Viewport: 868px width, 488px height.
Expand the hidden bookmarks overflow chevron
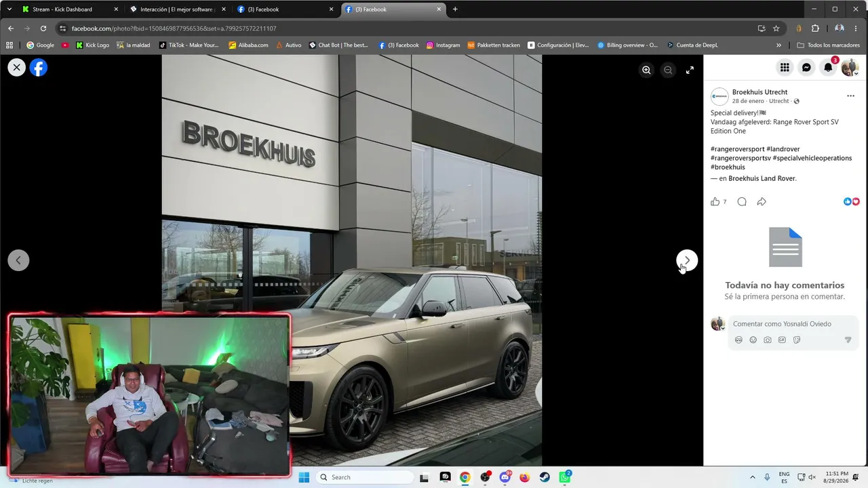click(x=778, y=45)
